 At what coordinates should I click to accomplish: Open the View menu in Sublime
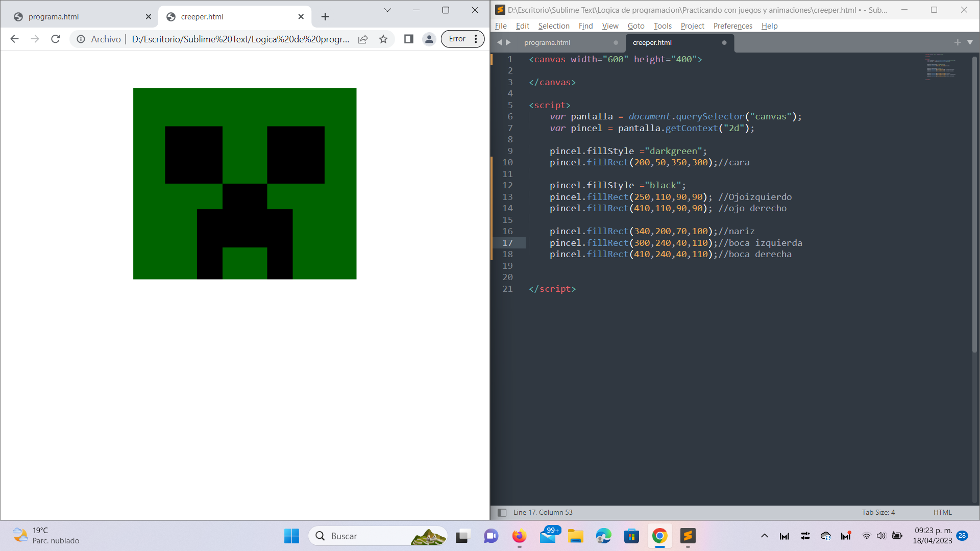[610, 26]
